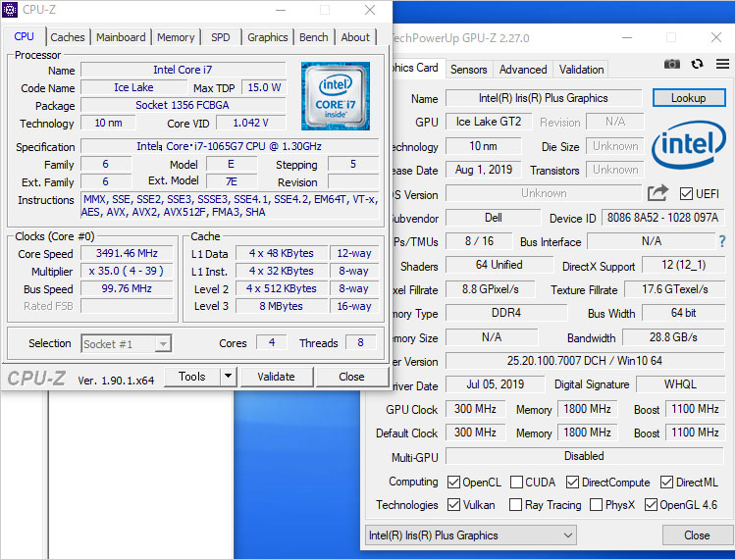Click the Package value Socket 1356 FCBGA
The height and width of the screenshot is (560, 736).
point(183,105)
